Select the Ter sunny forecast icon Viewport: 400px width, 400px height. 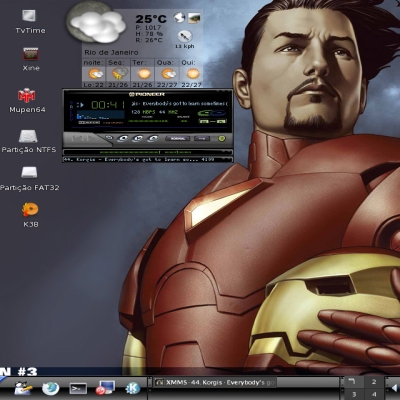tap(144, 73)
